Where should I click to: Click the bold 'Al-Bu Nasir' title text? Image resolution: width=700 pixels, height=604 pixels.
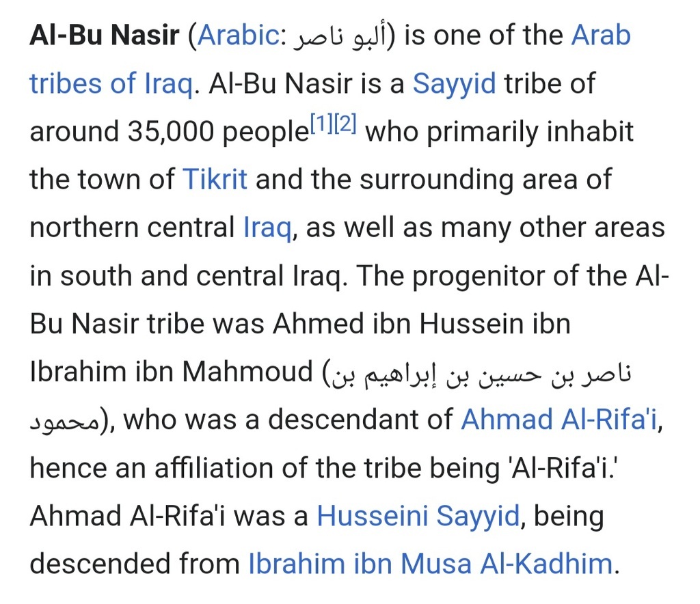pos(105,36)
